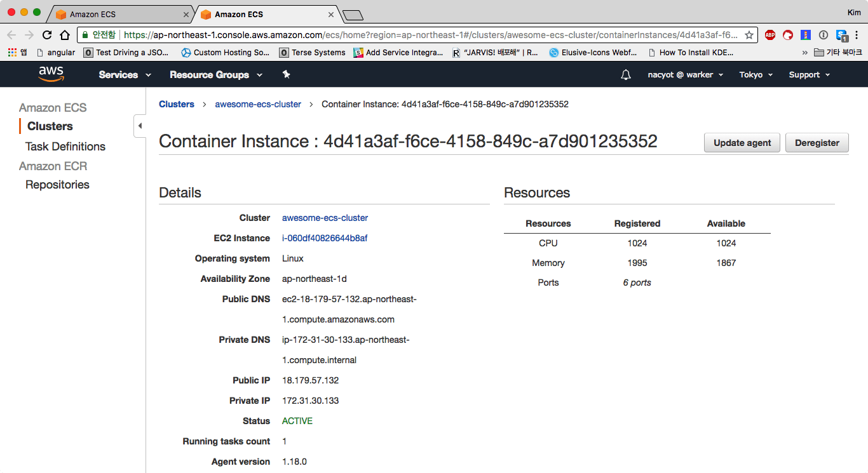
Task: Click the AWS logo home icon
Action: pos(51,74)
